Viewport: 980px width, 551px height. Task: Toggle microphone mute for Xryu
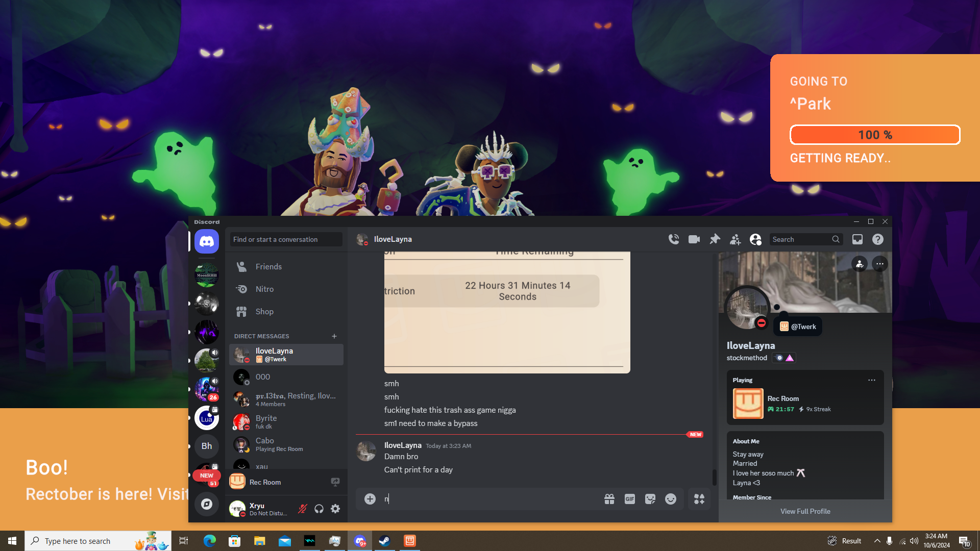click(303, 509)
